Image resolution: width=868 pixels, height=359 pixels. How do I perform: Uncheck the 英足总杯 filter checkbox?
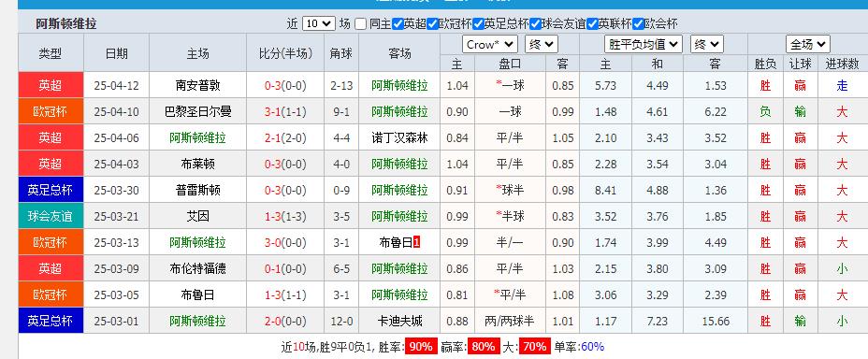point(478,23)
